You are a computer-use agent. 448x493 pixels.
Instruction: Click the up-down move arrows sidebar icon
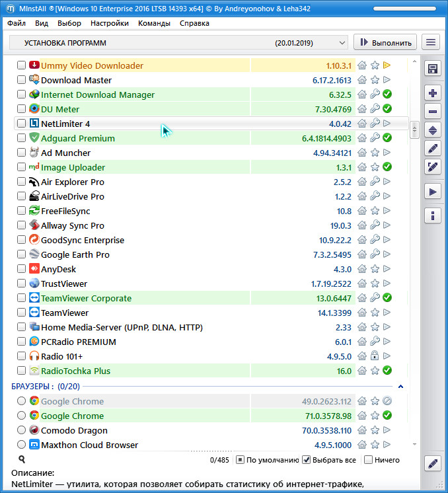(x=433, y=130)
